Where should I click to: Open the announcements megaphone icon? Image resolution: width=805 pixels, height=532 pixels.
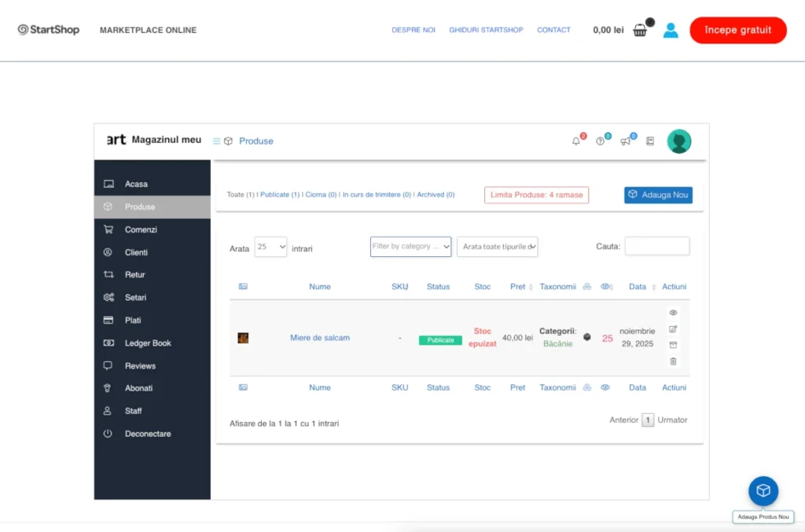click(x=625, y=141)
